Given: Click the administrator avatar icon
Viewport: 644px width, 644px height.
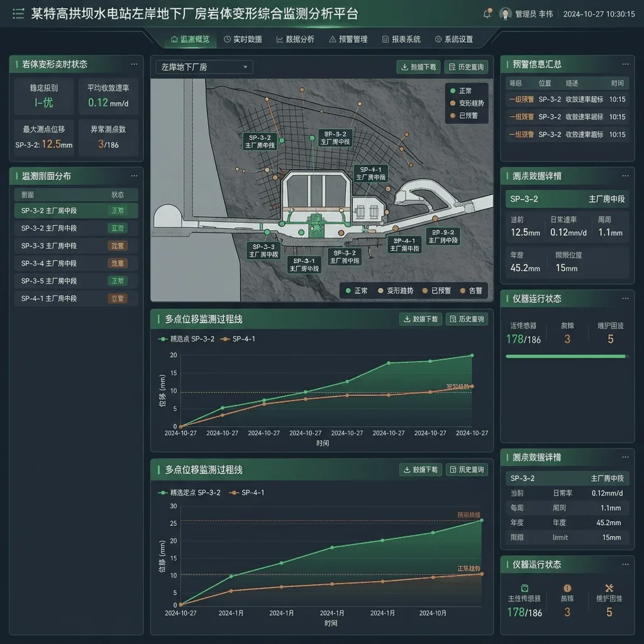Looking at the screenshot, I should coord(505,14).
